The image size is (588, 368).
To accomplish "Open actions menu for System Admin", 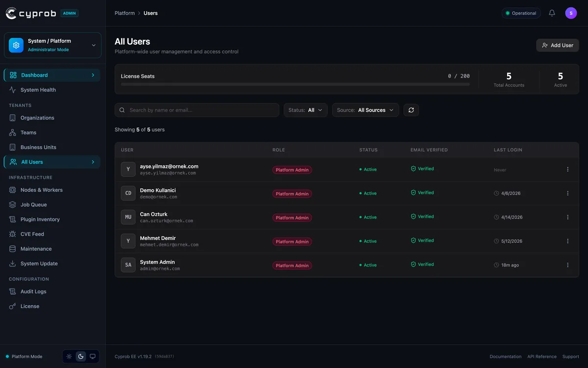I will coord(568,265).
